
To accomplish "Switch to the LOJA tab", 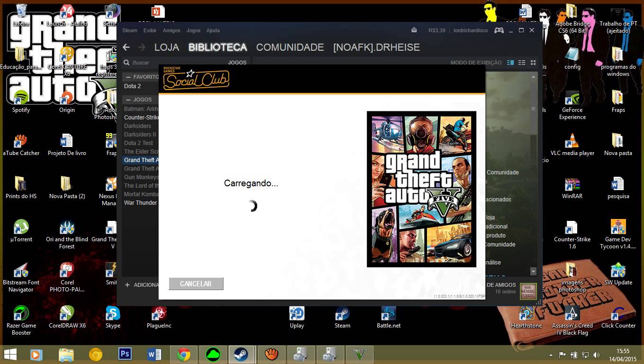I will pos(167,47).
